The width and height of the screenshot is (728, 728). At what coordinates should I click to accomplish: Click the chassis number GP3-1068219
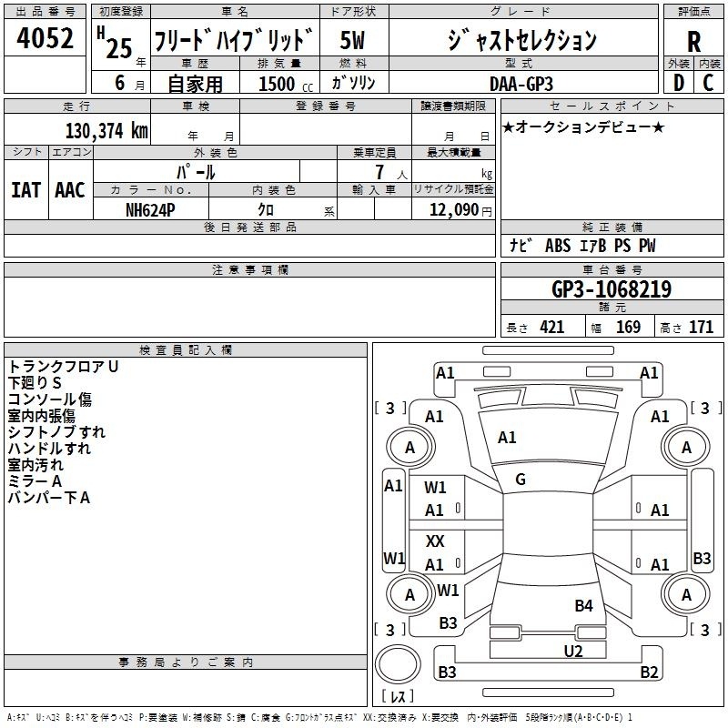(612, 290)
